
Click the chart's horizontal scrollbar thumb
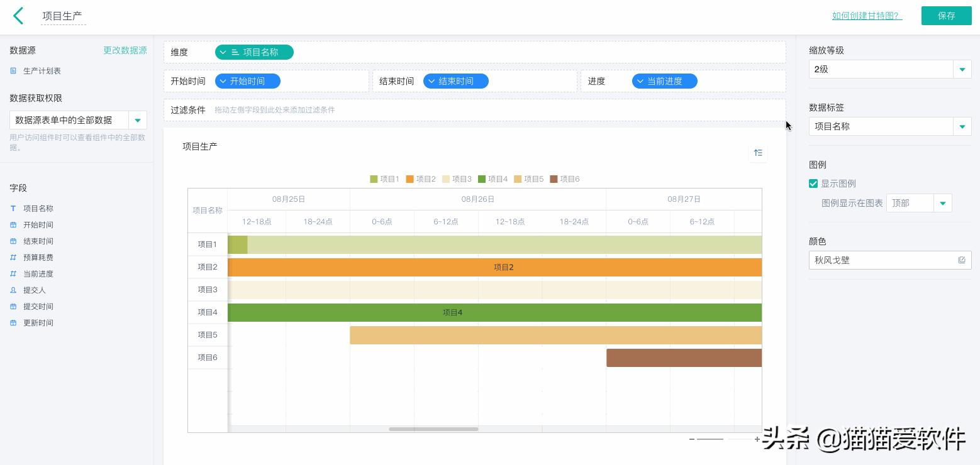coord(433,429)
